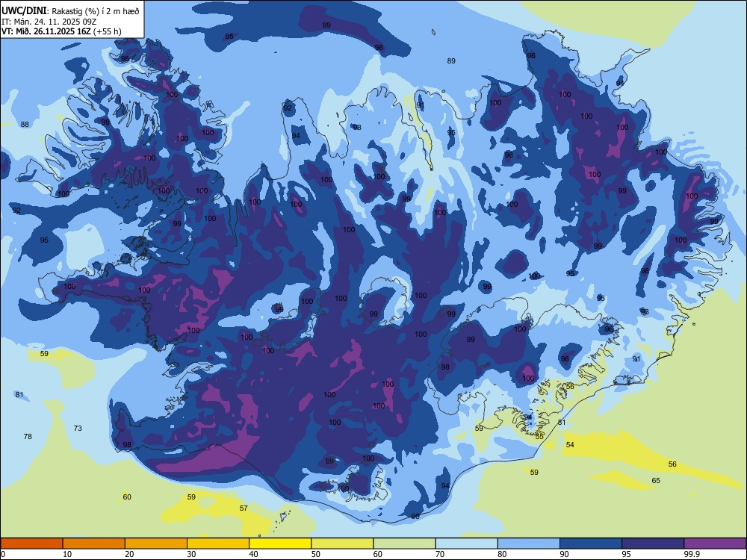Click the UWC/DINI title text
Screen dimensions: 747x560
[24, 11]
